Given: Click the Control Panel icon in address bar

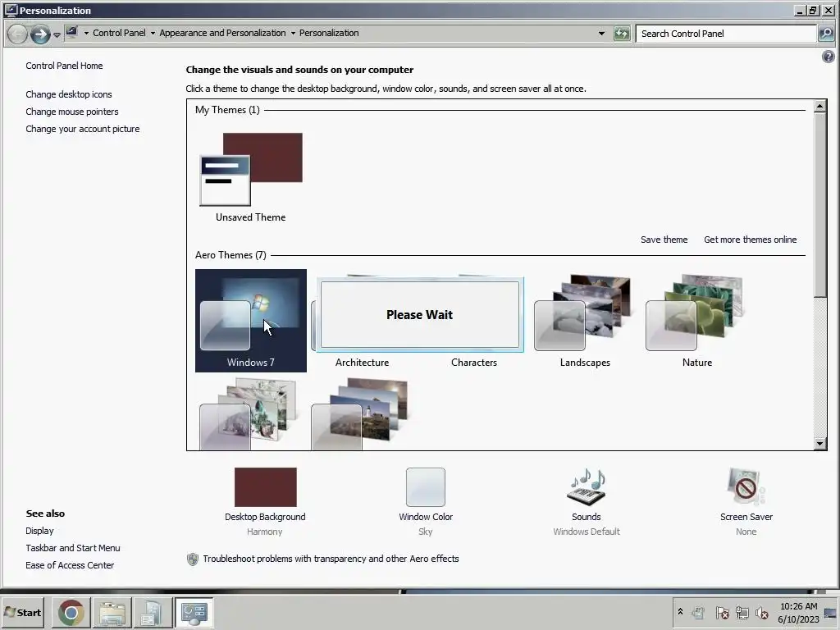Looking at the screenshot, I should click(x=72, y=33).
